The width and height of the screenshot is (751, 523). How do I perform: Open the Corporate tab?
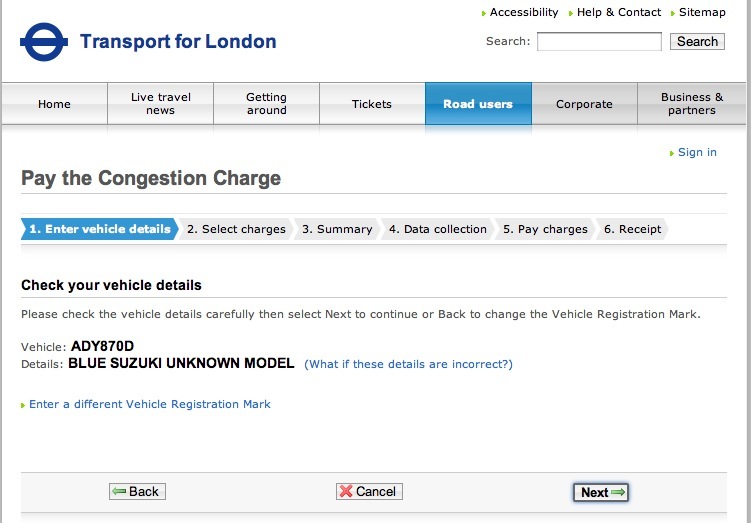coord(584,104)
